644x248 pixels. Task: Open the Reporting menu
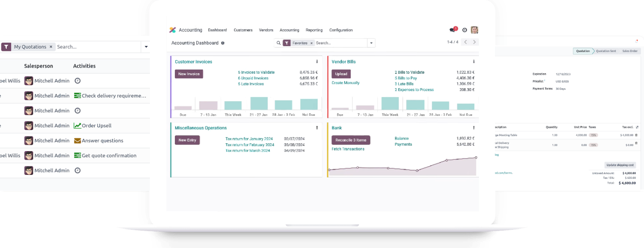pos(314,30)
